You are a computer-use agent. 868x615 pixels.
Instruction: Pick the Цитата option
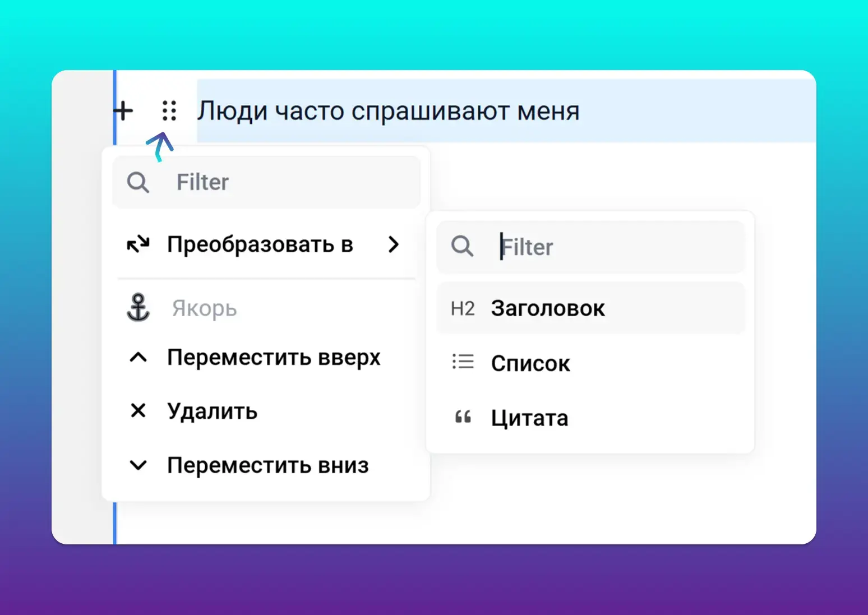pos(529,418)
